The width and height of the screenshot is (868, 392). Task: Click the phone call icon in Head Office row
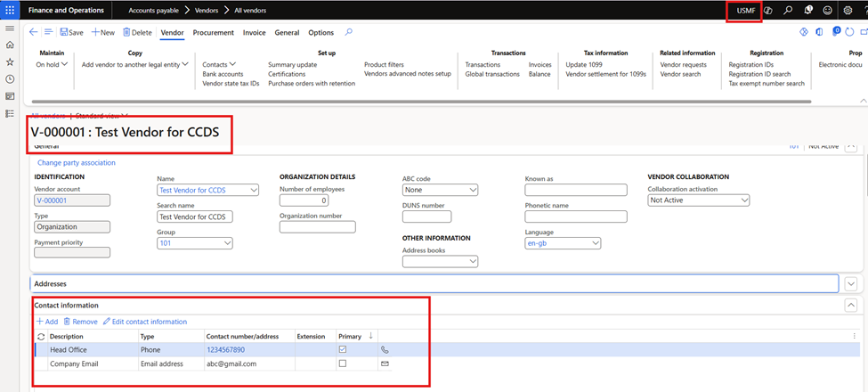[x=385, y=350]
